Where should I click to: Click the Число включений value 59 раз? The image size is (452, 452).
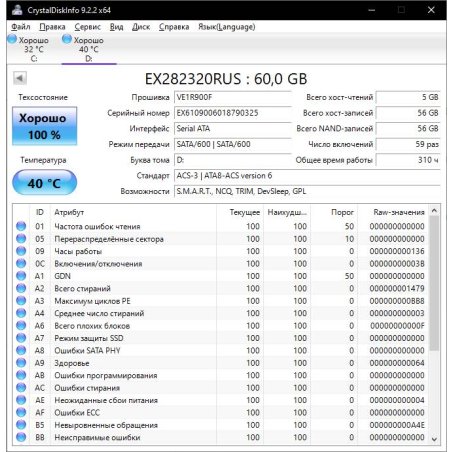coord(408,144)
